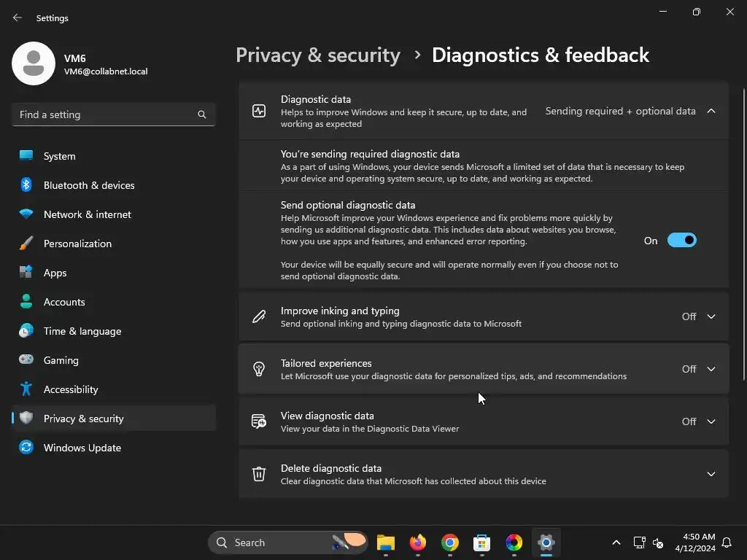Expand the Delete diagnostic data chevron
The height and width of the screenshot is (560, 747).
tap(711, 474)
